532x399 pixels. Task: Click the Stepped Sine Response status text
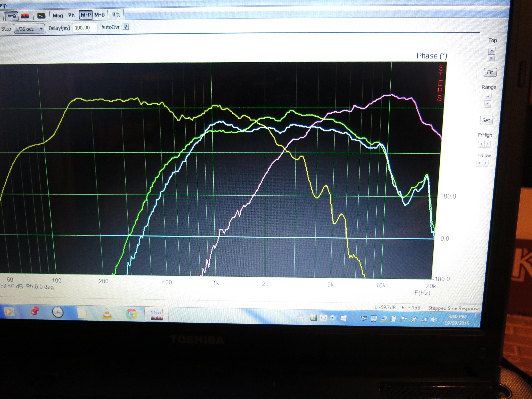point(454,308)
